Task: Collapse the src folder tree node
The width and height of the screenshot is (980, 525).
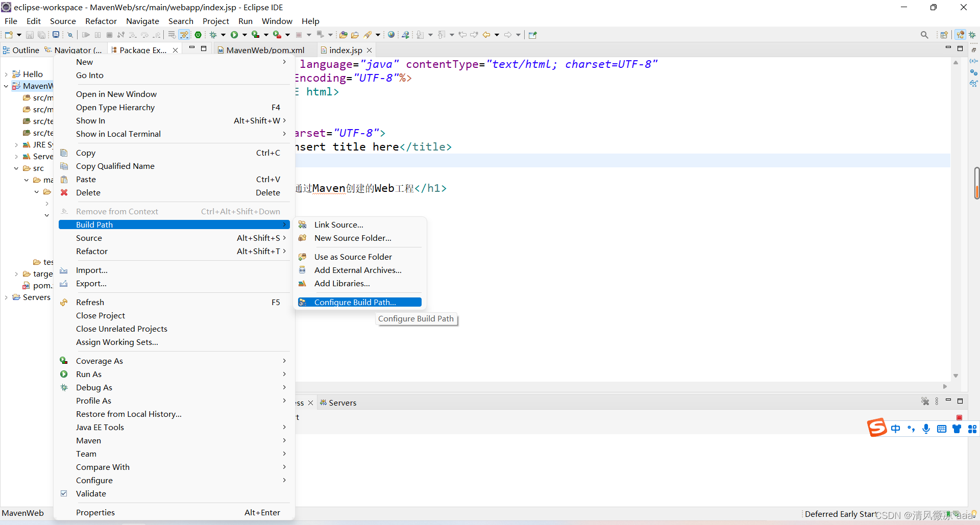Action: [x=16, y=168]
